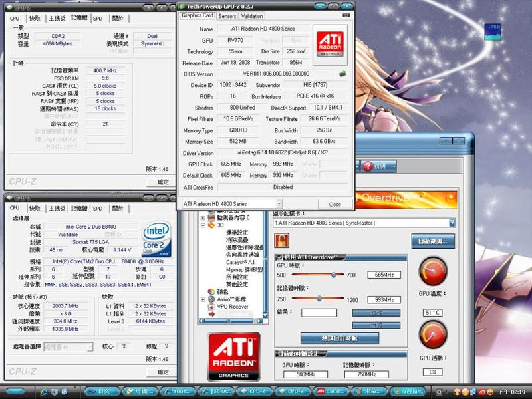Select VPU Recover tree item
This screenshot has width=532, height=399.
point(232,307)
